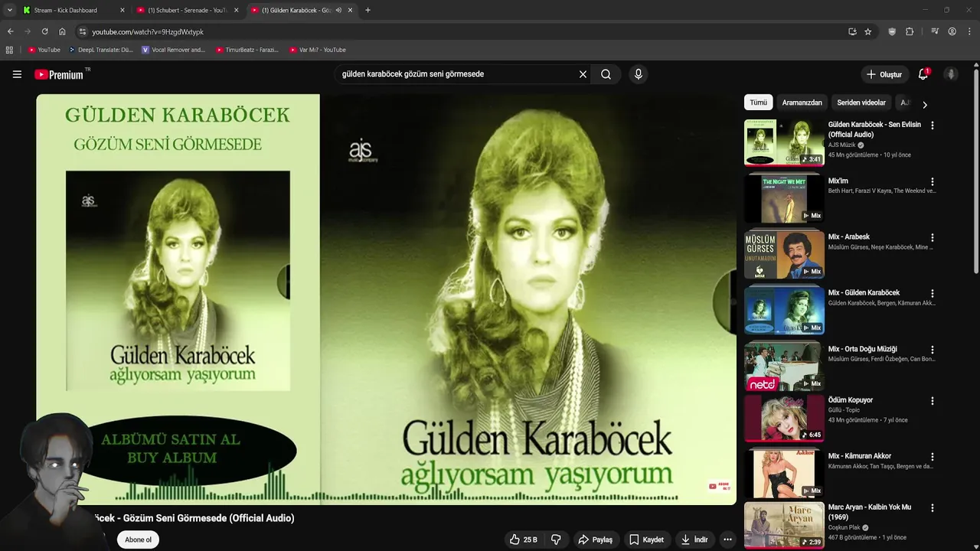Close the Stream - Kick Dashboard tab
This screenshot has width=980, height=551.
pyautogui.click(x=122, y=10)
